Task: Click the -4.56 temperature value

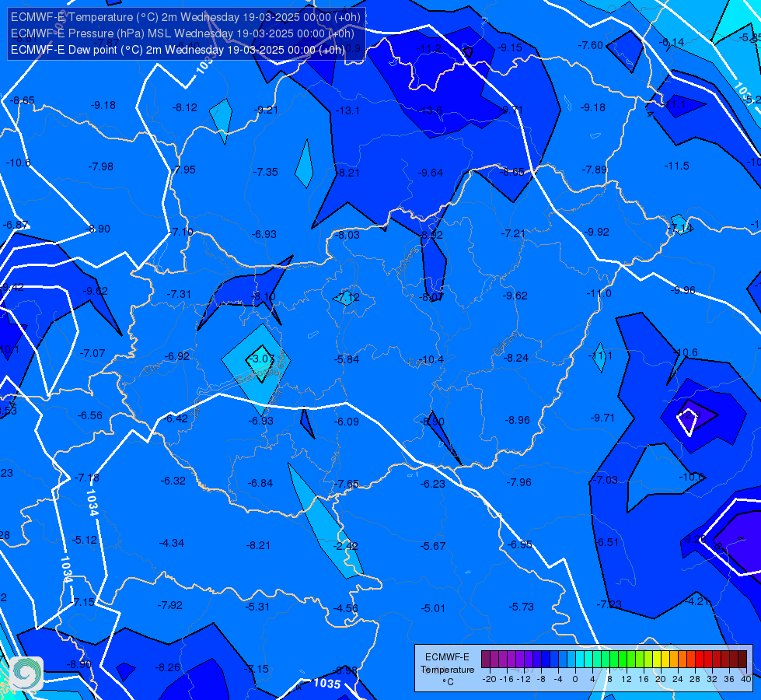Action: (346, 608)
